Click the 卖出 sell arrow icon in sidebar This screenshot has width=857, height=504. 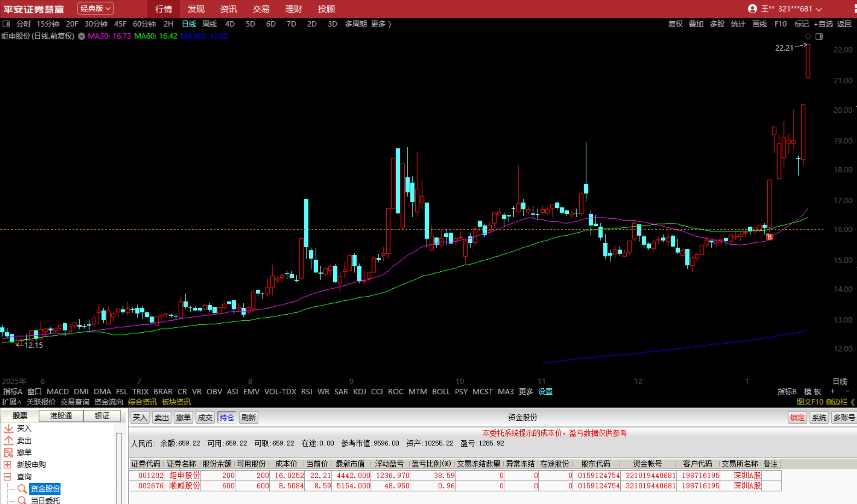[x=8, y=440]
